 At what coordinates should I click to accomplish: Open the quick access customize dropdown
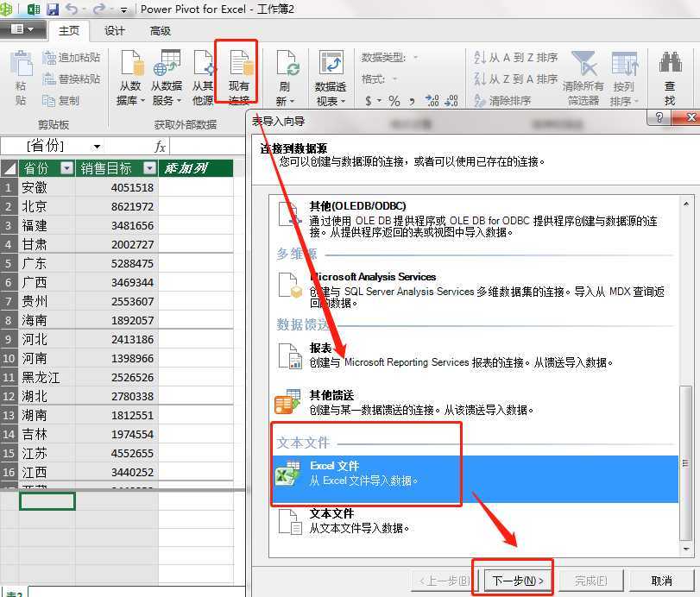coord(123,9)
